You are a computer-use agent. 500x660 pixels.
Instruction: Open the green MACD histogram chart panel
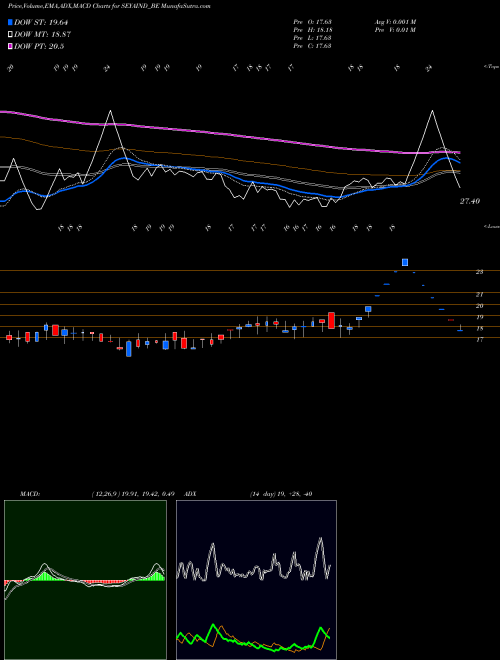(85, 580)
